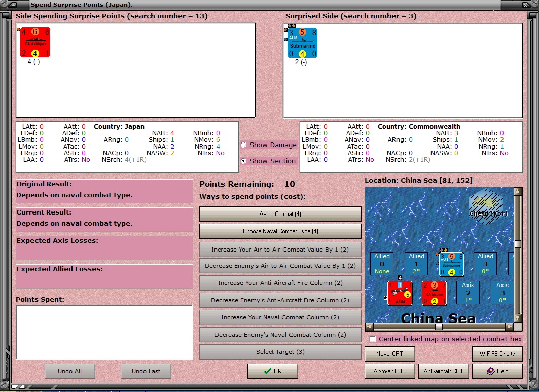
Task: Click inside the Points Spent list box
Action: (x=104, y=332)
